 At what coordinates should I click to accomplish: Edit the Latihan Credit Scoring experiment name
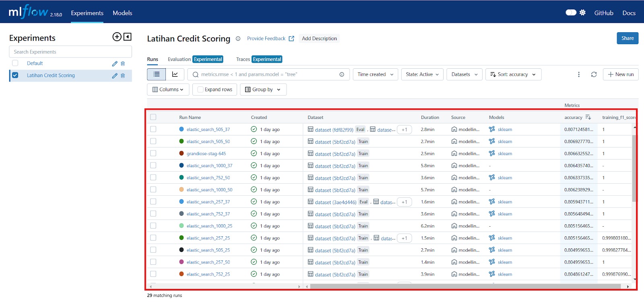115,76
